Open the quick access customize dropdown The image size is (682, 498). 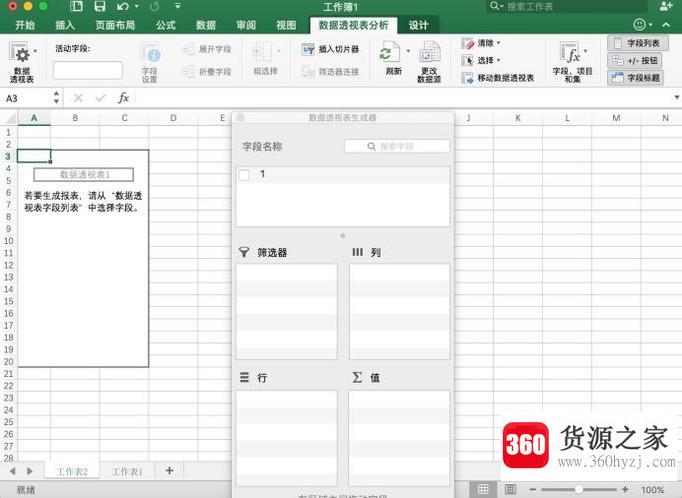coord(177,6)
